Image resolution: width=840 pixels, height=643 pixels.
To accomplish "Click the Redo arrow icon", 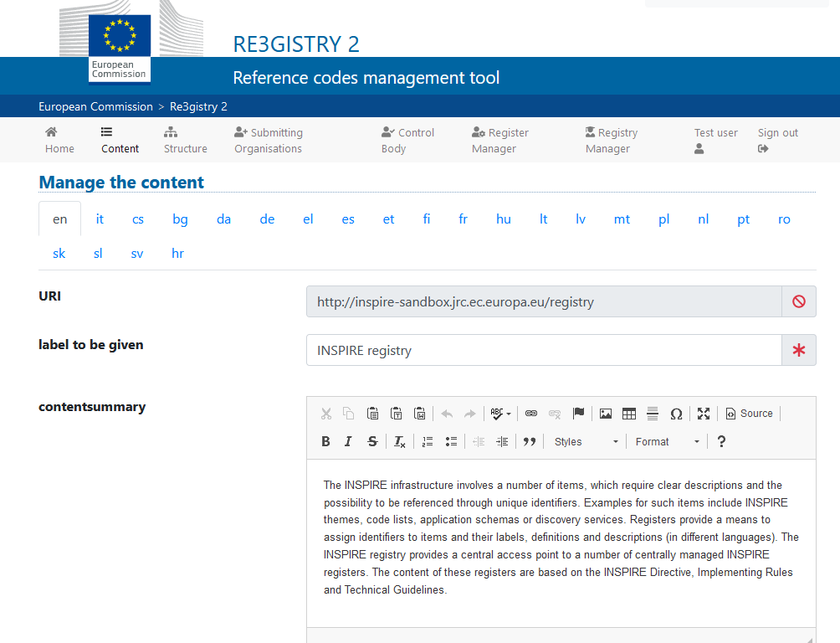I will point(470,414).
